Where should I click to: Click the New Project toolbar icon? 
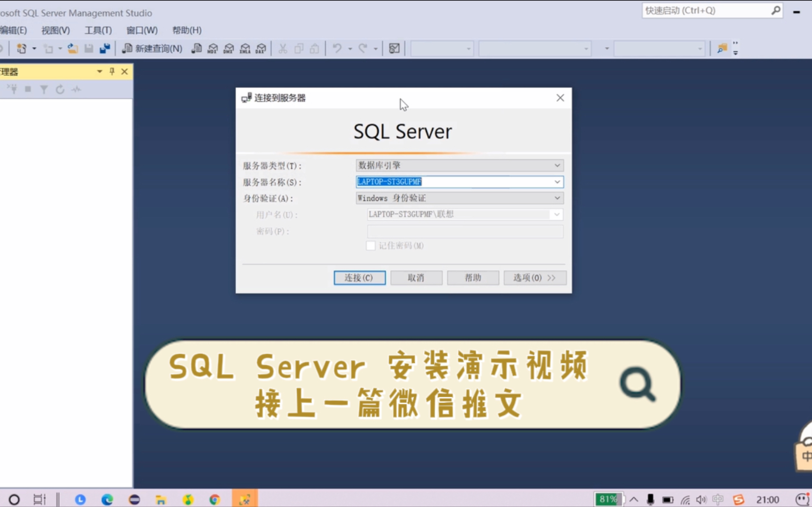pyautogui.click(x=21, y=48)
